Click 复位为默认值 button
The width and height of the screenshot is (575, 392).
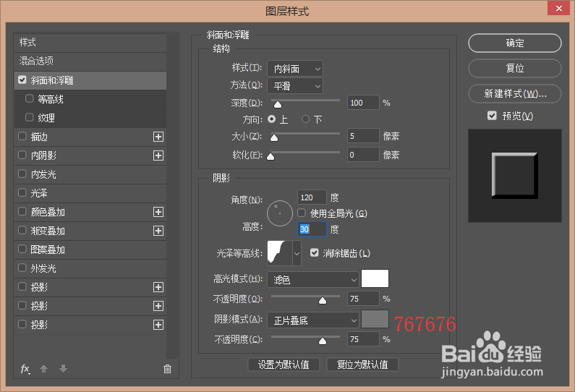(x=362, y=365)
